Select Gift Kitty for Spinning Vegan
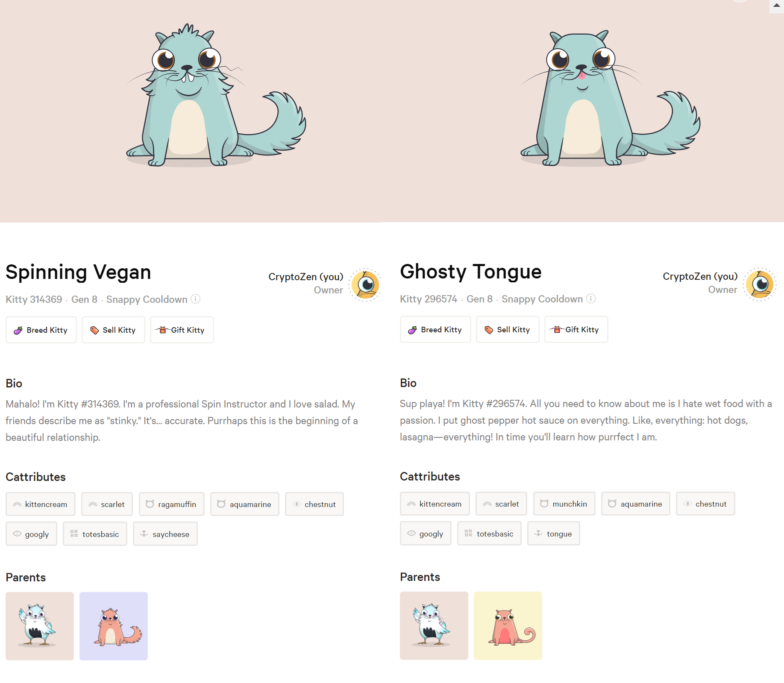 182,330
